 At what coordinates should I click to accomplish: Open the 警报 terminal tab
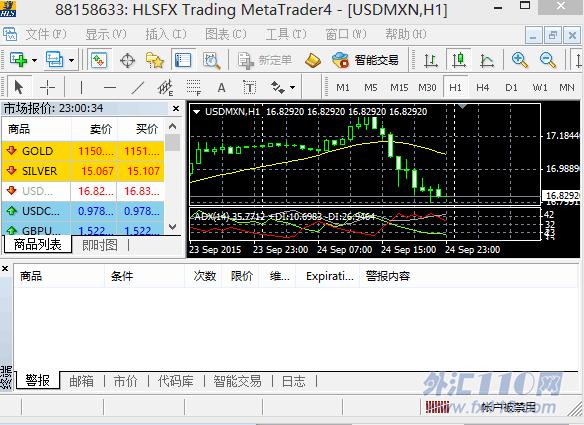pos(37,380)
